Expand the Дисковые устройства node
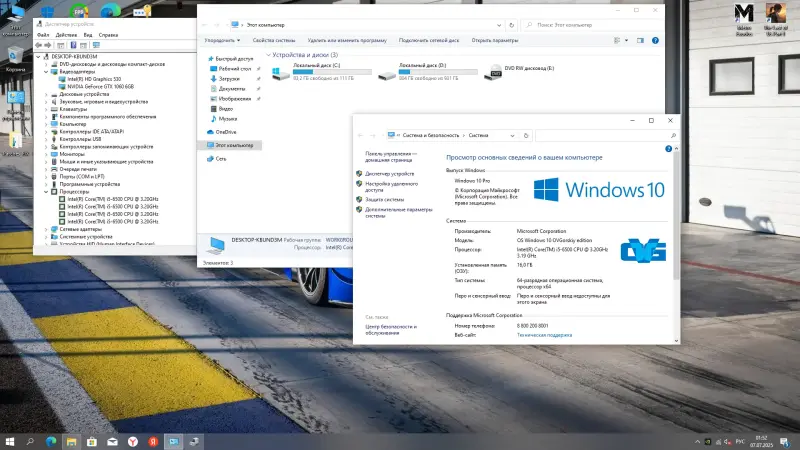The height and width of the screenshot is (450, 800). tap(46, 94)
